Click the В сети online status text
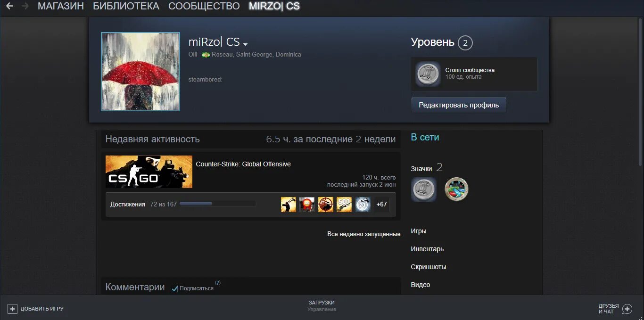The width and height of the screenshot is (644, 320). coord(425,137)
